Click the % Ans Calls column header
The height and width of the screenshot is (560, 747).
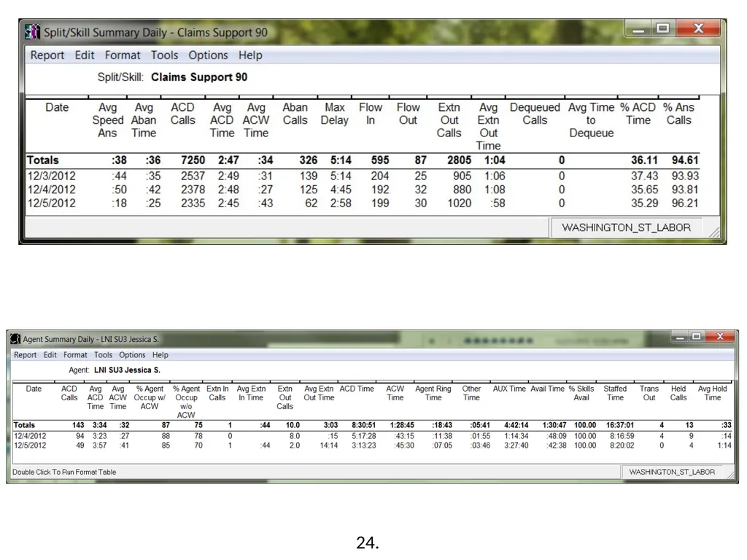point(679,114)
